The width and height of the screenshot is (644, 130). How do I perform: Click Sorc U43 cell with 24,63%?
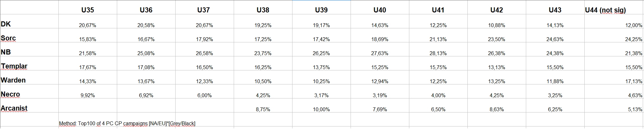[555, 35]
